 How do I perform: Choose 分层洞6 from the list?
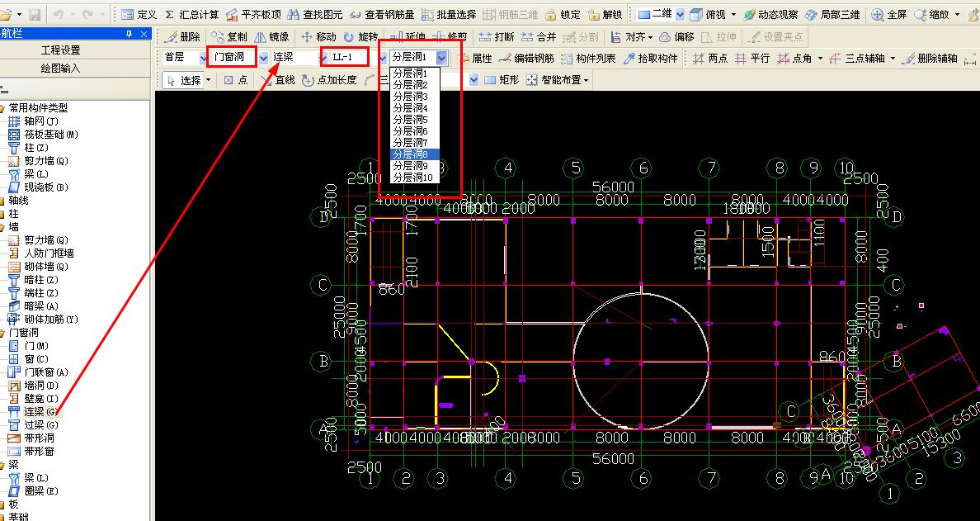(415, 130)
